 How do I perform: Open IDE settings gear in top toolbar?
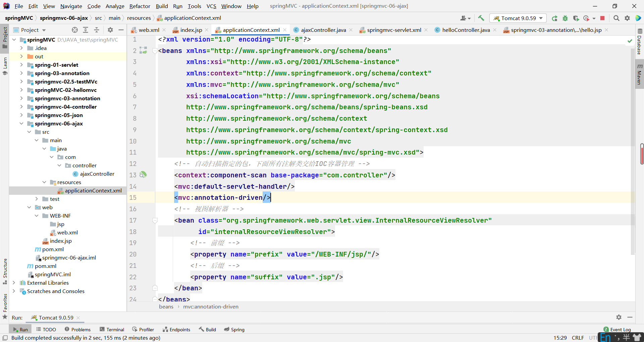(627, 18)
